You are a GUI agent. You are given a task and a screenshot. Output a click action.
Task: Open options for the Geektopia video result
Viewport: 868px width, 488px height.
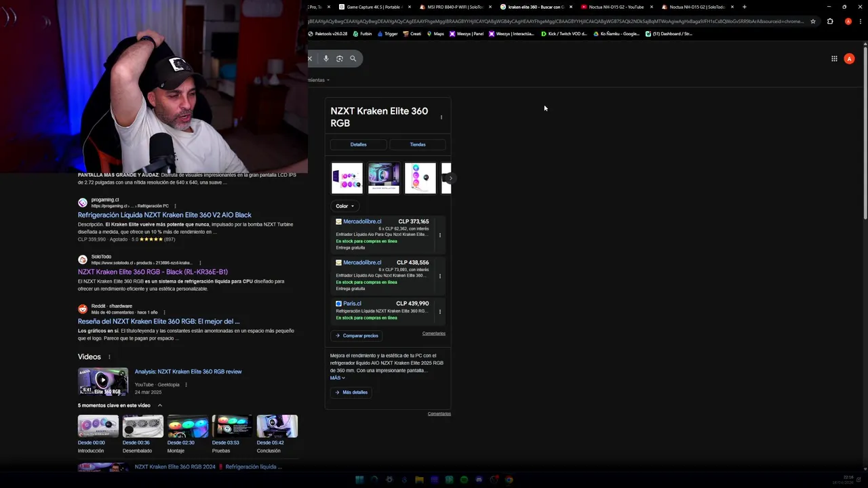[x=186, y=385]
